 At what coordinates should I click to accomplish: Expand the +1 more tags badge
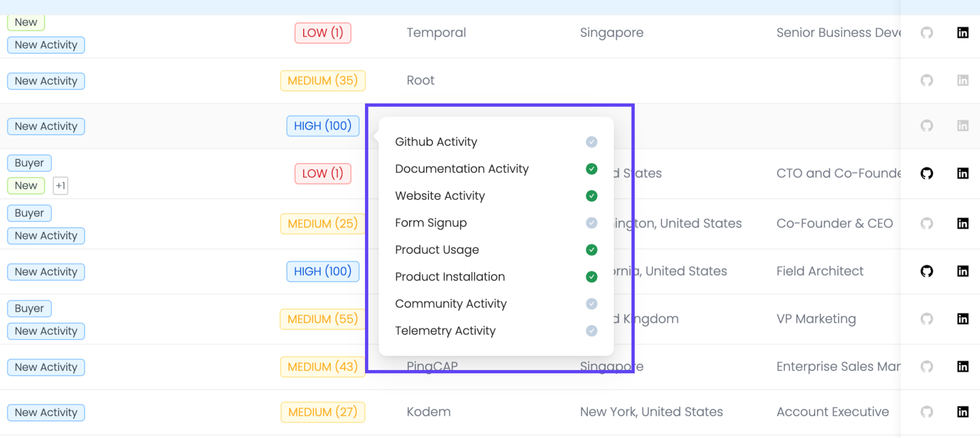pos(60,186)
